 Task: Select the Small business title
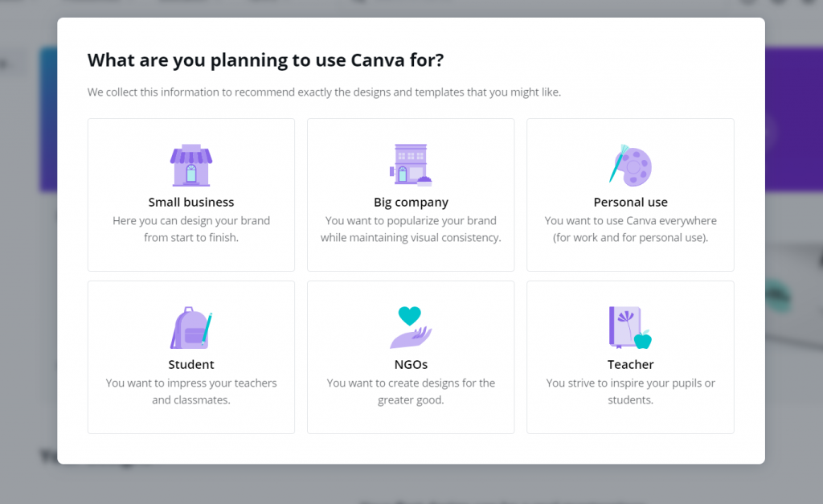coord(191,202)
